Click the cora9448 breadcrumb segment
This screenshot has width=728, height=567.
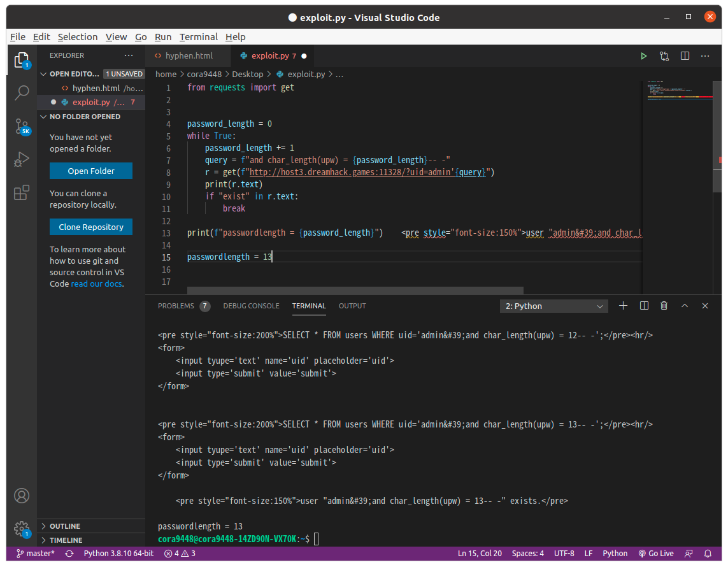click(204, 75)
